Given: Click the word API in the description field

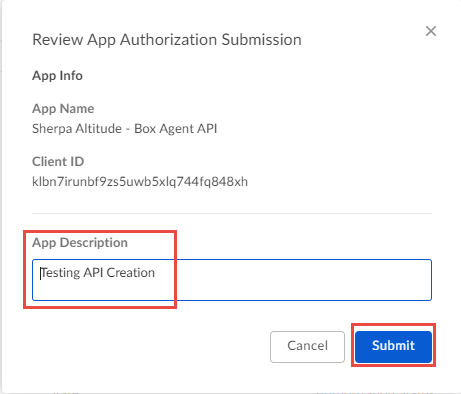Looking at the screenshot, I should (93, 273).
